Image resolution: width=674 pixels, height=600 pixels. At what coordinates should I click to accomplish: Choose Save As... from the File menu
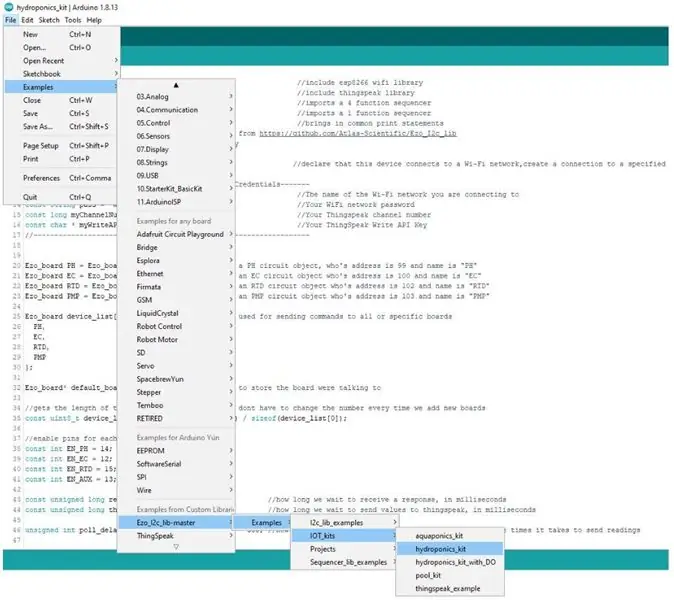tap(62, 126)
